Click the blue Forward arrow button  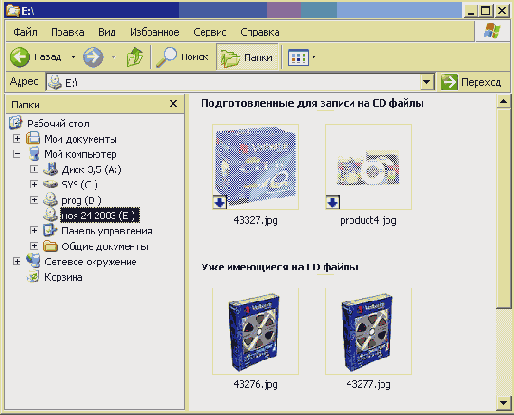pyautogui.click(x=93, y=57)
